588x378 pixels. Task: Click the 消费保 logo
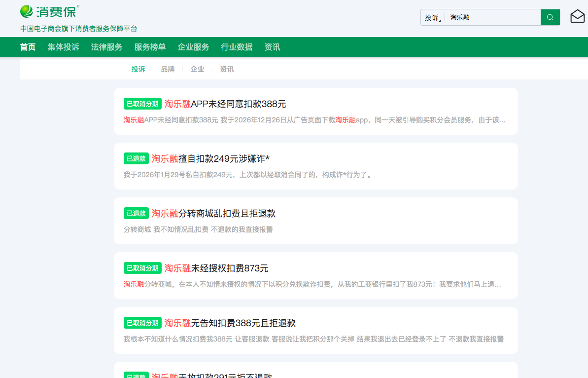click(x=49, y=11)
